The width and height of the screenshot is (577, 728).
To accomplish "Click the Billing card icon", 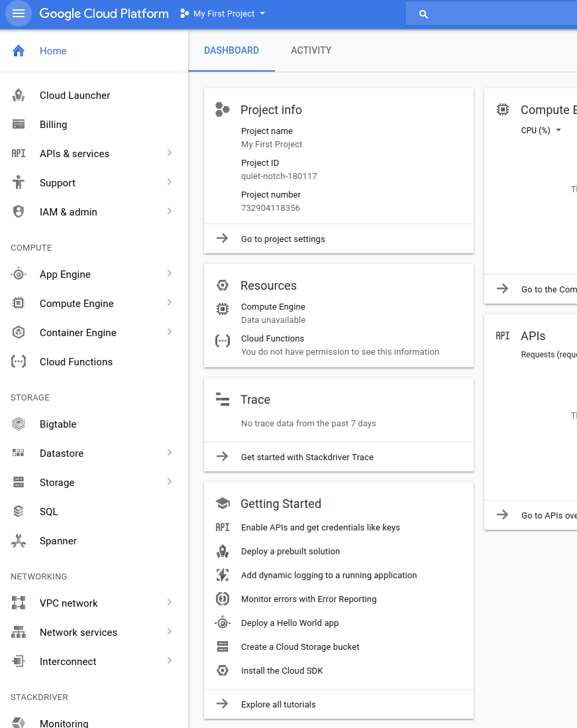I will pos(19,125).
